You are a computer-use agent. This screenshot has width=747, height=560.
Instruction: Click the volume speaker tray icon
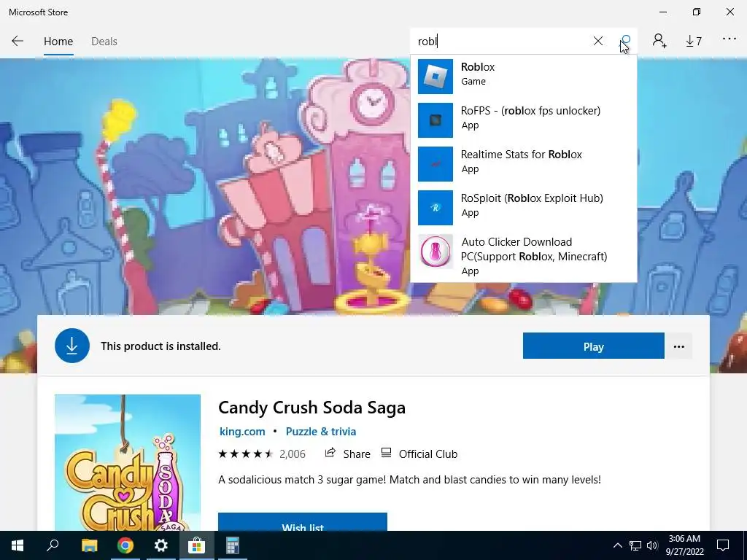(x=652, y=545)
